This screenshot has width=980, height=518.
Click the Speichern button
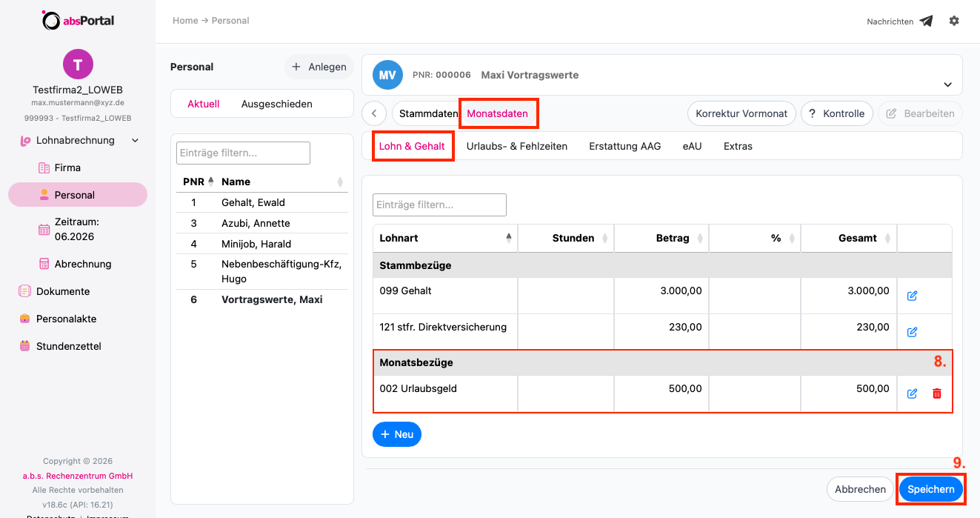pos(930,489)
